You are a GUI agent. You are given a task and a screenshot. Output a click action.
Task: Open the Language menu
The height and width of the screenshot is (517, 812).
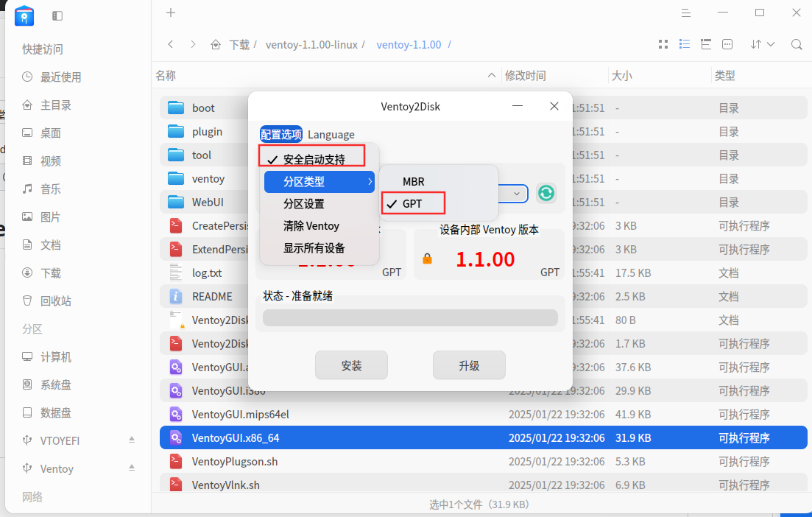coord(331,135)
